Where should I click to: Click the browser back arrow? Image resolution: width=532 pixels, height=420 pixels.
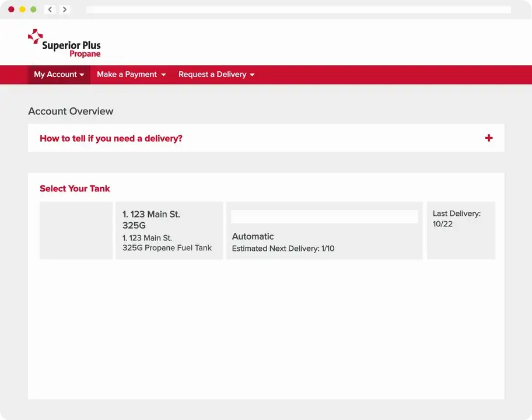tap(50, 9)
